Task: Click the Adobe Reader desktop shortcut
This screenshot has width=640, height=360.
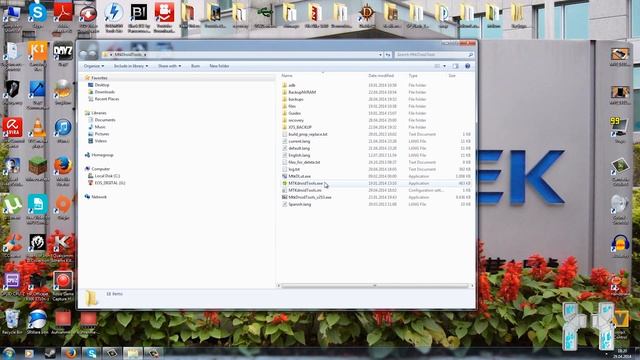Action: coord(63,13)
